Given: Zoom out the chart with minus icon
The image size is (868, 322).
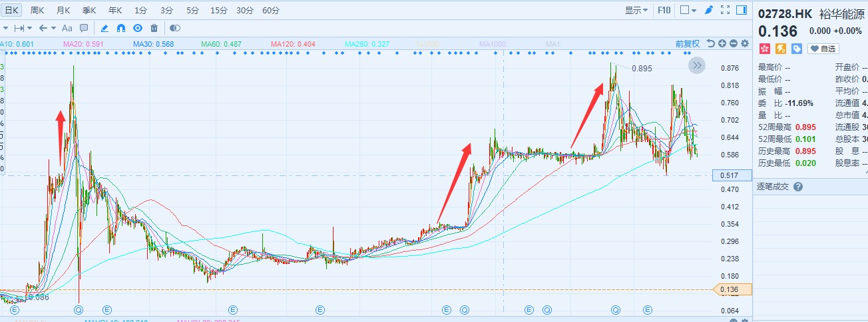Looking at the screenshot, I should [734, 43].
